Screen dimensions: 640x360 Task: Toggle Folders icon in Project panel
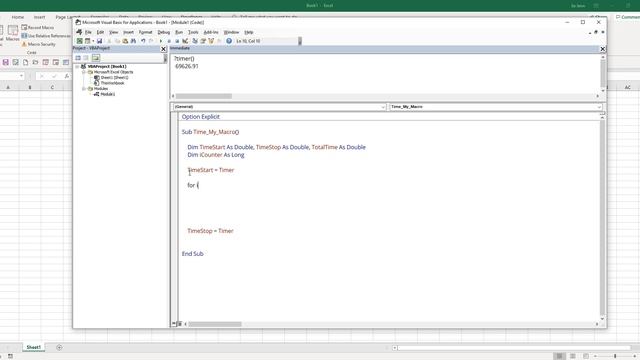coord(96,58)
